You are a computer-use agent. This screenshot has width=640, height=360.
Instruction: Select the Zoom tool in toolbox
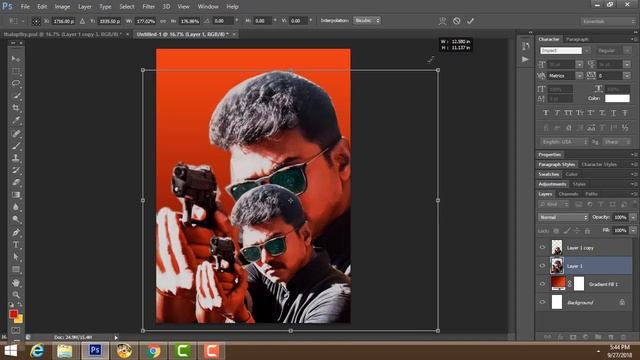pos(16,295)
